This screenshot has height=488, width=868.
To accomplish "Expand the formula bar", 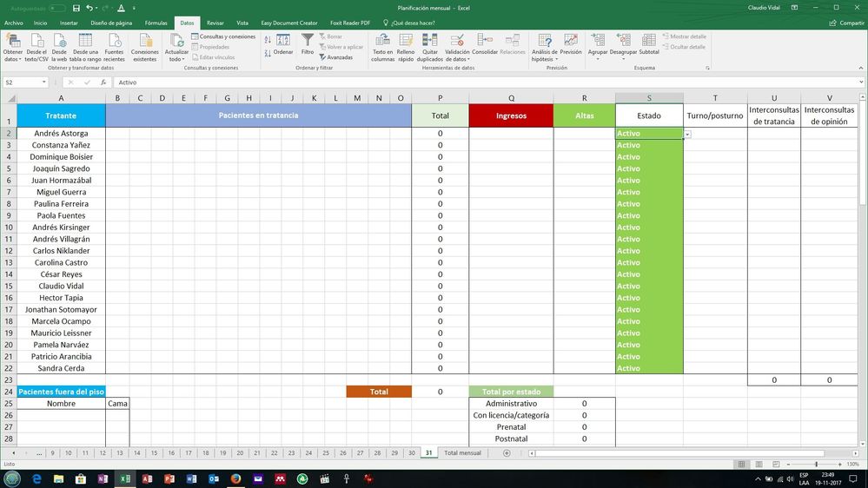I will 861,82.
